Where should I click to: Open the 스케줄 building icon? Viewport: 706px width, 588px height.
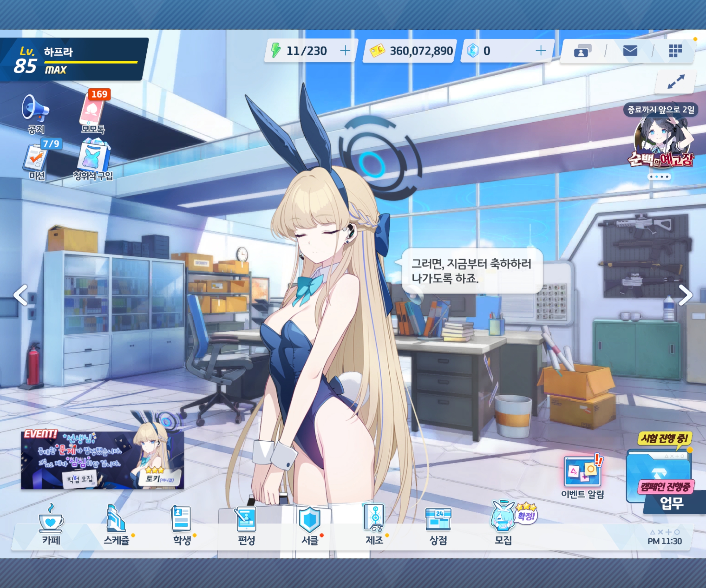117,524
